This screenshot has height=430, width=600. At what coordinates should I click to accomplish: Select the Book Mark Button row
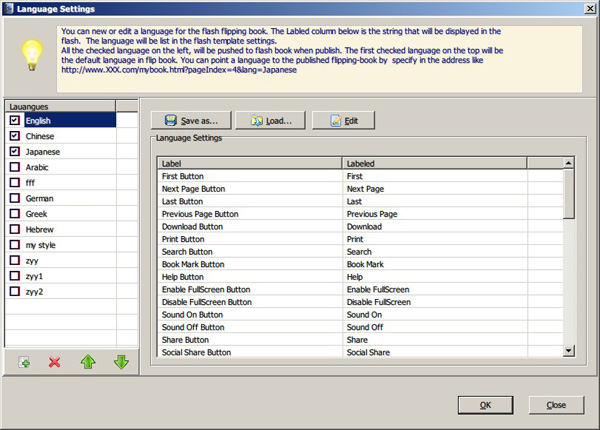360,264
